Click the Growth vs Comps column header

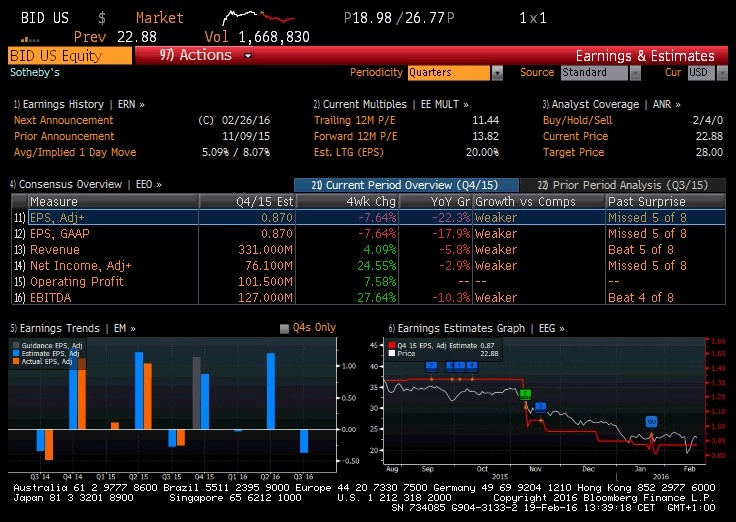tap(539, 201)
